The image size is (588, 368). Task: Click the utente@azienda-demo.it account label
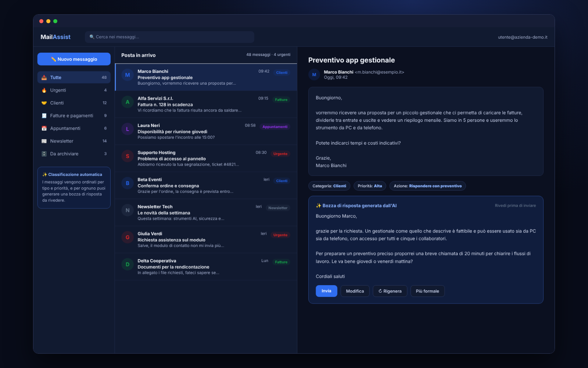pyautogui.click(x=523, y=37)
